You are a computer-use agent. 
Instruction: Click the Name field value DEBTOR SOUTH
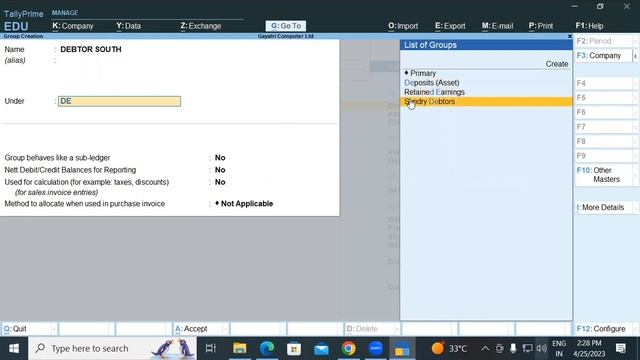point(91,49)
